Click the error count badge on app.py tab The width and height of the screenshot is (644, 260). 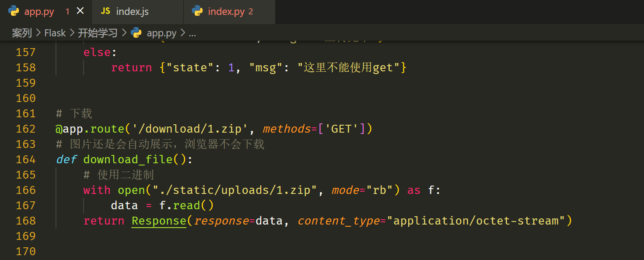67,12
